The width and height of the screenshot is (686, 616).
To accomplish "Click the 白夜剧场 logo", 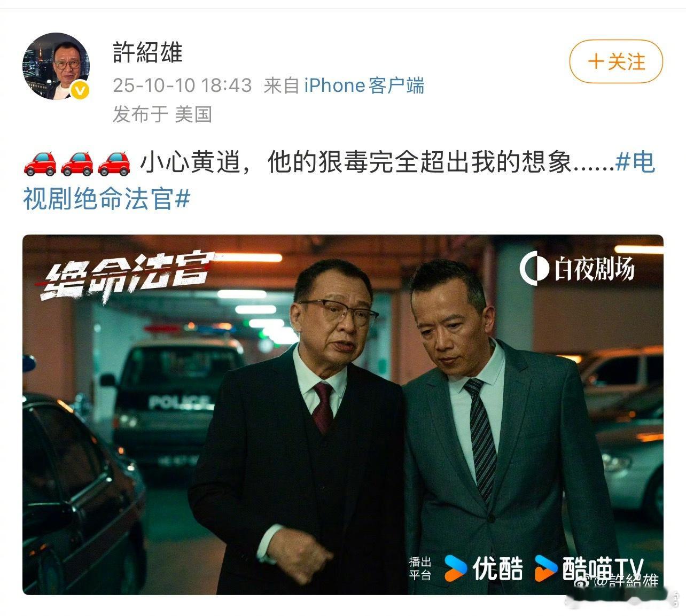I will tap(577, 269).
